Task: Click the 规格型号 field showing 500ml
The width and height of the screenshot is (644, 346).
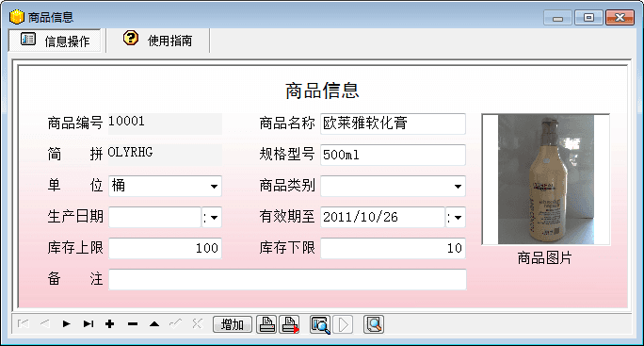Action: (393, 155)
